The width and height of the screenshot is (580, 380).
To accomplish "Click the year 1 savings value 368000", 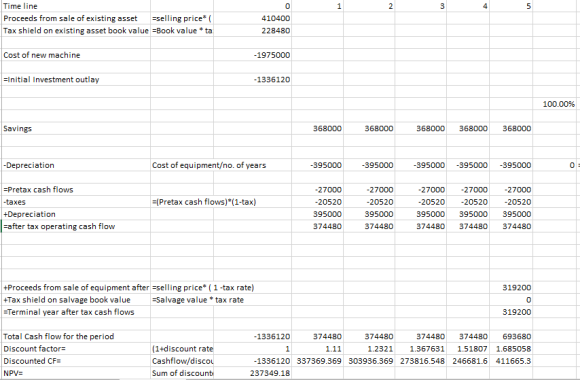I will [317, 128].
